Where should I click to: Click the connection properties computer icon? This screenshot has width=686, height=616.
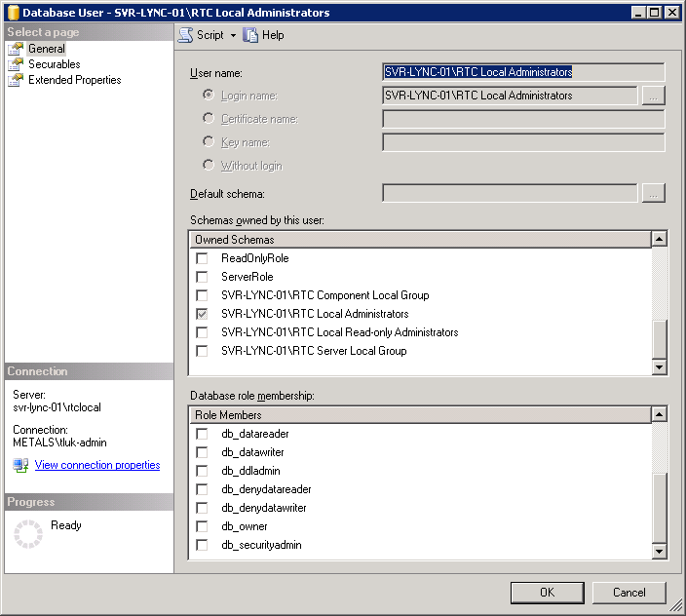tap(20, 465)
